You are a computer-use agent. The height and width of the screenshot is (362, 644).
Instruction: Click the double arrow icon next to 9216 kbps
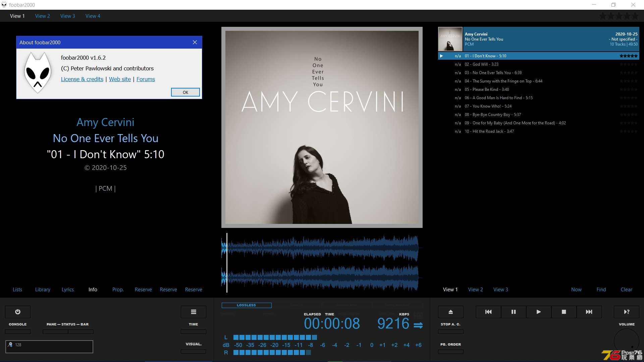click(418, 325)
